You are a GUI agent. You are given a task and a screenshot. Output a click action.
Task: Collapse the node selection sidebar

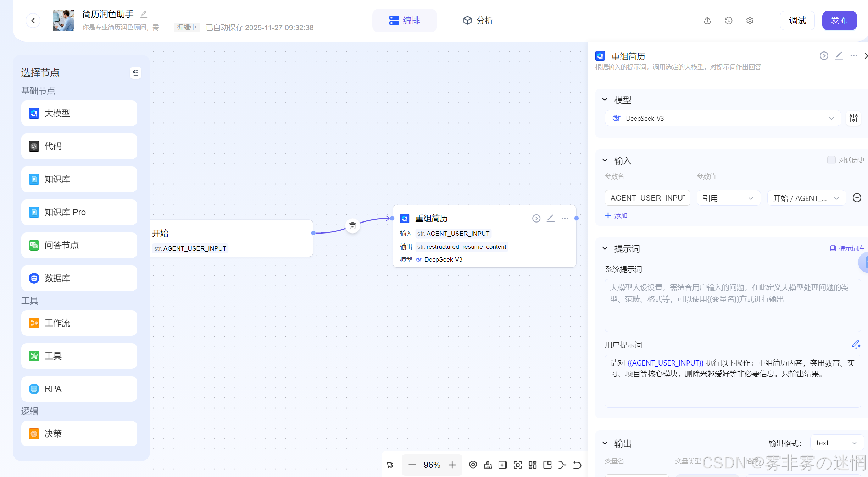135,73
